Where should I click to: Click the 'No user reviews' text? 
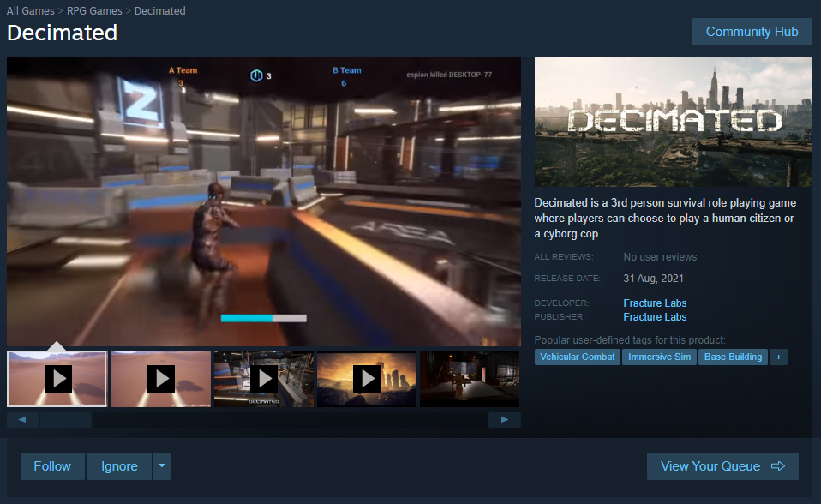tap(660, 257)
